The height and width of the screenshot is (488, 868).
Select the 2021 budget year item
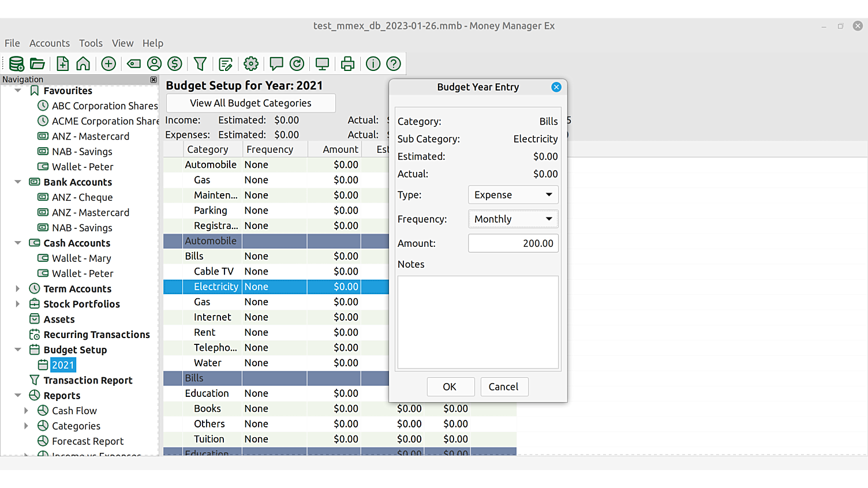pos(63,365)
